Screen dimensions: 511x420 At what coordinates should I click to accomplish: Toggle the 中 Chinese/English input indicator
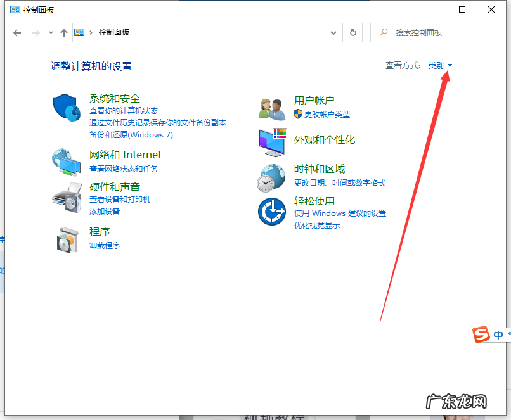click(x=497, y=334)
